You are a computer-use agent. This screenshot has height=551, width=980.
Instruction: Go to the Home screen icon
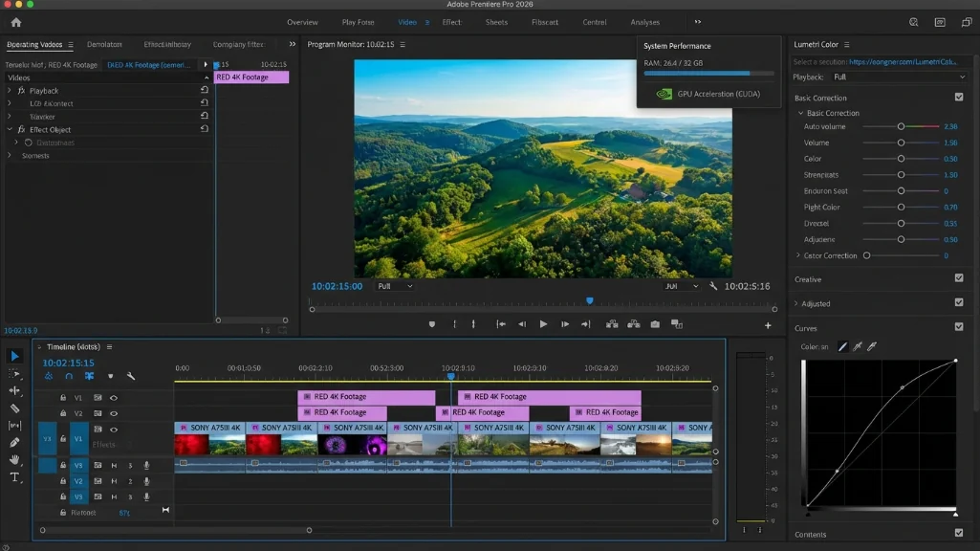(16, 23)
